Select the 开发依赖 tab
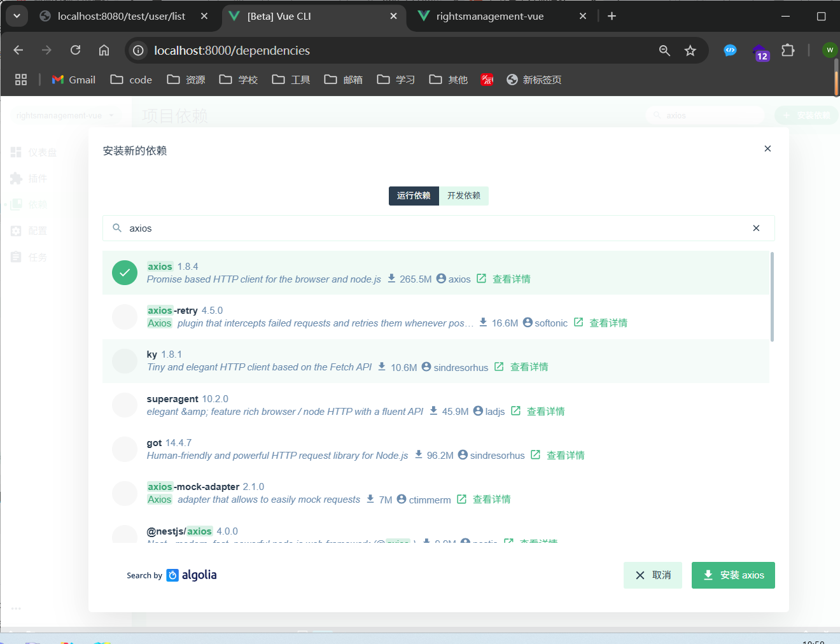 coord(464,196)
